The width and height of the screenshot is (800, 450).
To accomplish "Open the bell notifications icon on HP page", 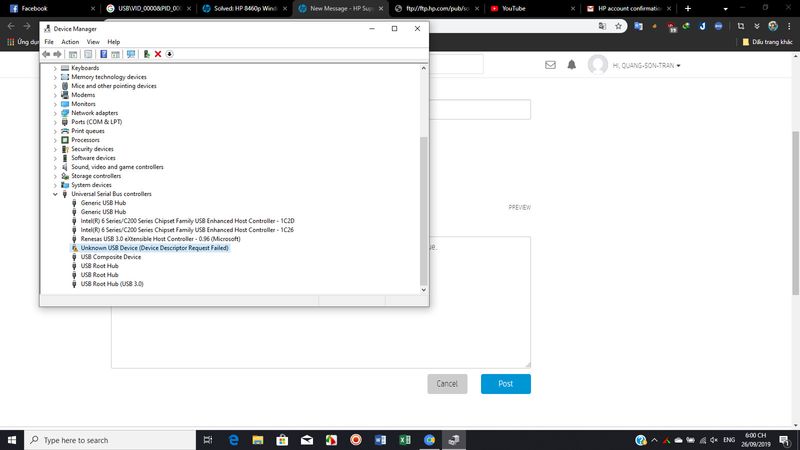I will coord(571,65).
